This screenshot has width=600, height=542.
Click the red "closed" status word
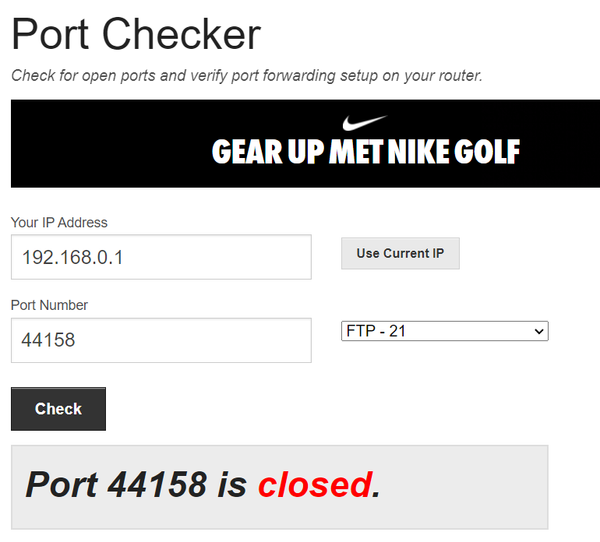[315, 485]
